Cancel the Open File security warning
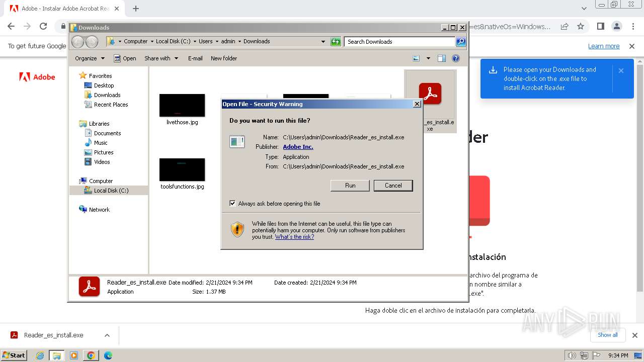This screenshot has width=644, height=362. point(393,186)
